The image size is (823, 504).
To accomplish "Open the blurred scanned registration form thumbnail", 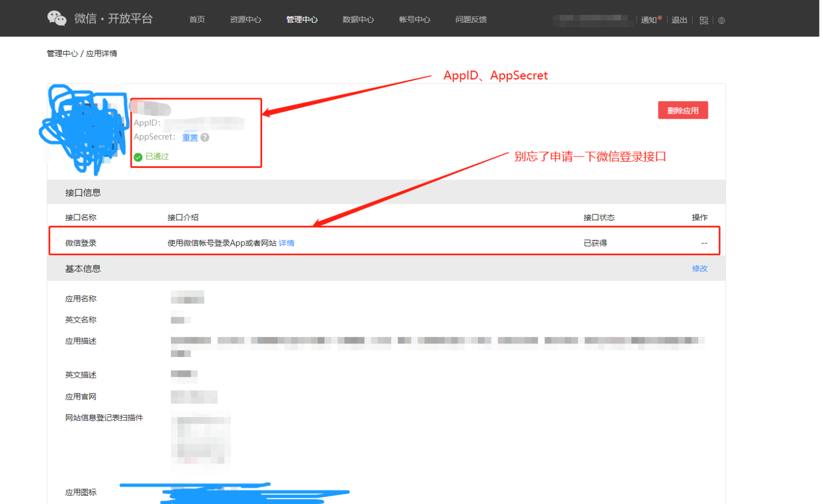I will pos(201,440).
